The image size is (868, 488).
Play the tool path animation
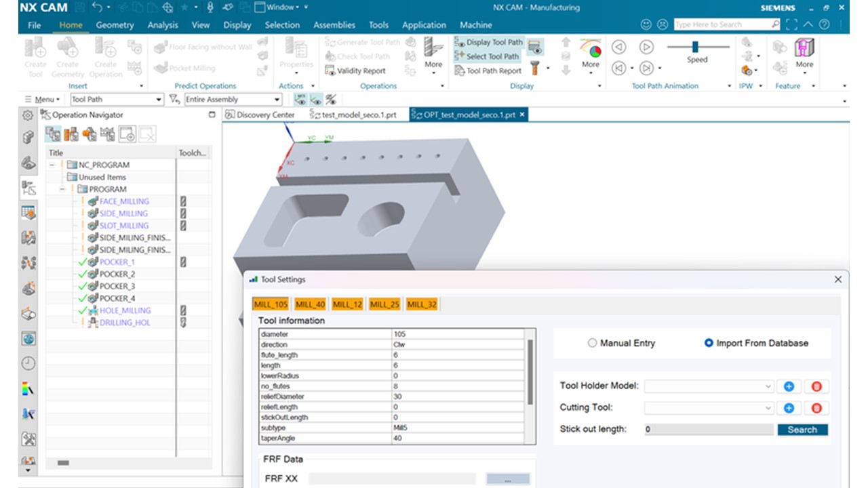pyautogui.click(x=645, y=47)
